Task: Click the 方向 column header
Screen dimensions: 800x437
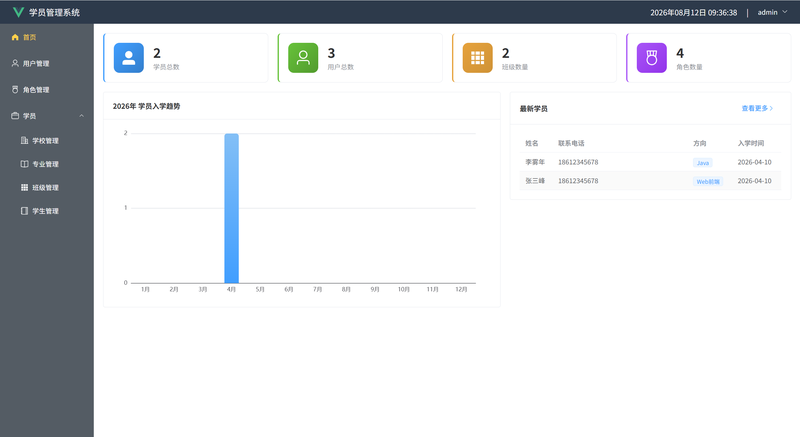Action: tap(699, 143)
